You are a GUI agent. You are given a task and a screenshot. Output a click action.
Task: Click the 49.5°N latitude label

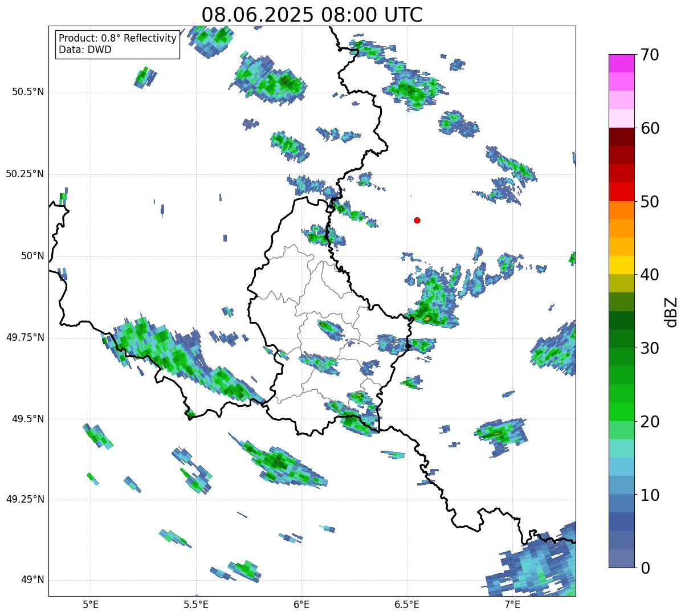tap(28, 419)
